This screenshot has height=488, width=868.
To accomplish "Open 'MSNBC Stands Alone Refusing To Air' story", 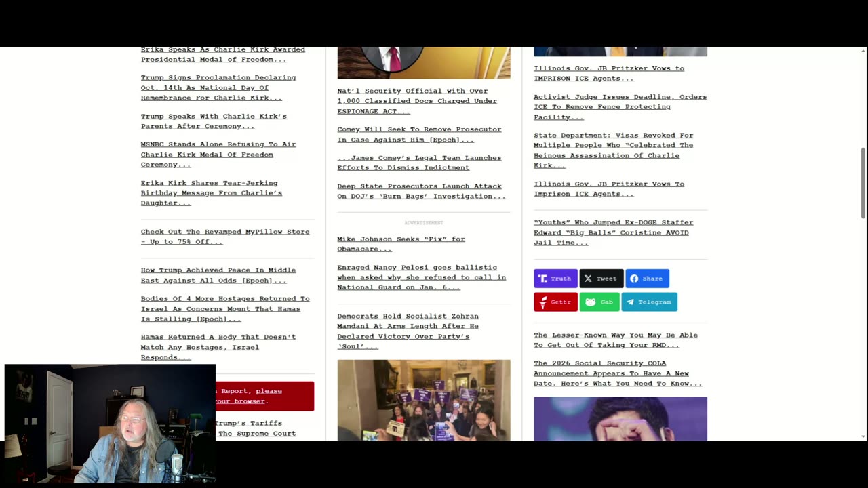I will click(218, 155).
